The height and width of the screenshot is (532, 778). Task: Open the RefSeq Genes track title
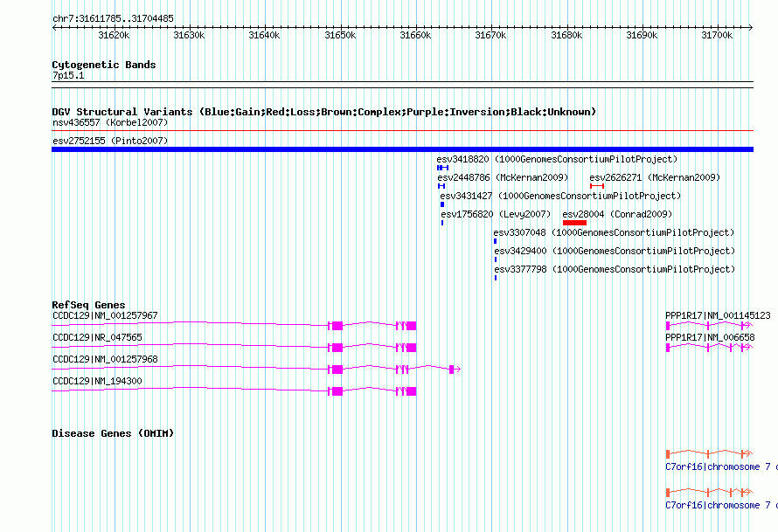pyautogui.click(x=88, y=305)
